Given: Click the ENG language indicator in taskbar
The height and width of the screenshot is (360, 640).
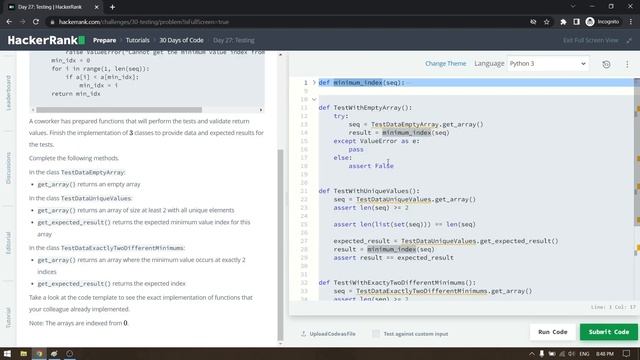Looking at the screenshot, I should point(584,354).
